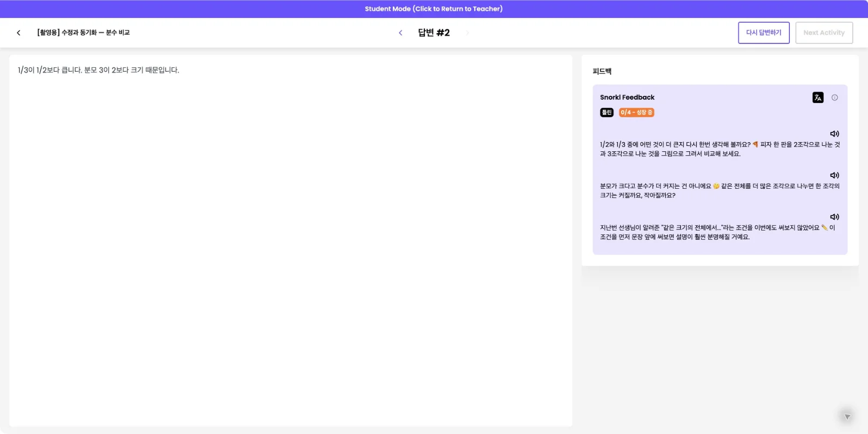This screenshot has height=434, width=868.
Task: Click the 0/4 score badge
Action: pos(636,112)
